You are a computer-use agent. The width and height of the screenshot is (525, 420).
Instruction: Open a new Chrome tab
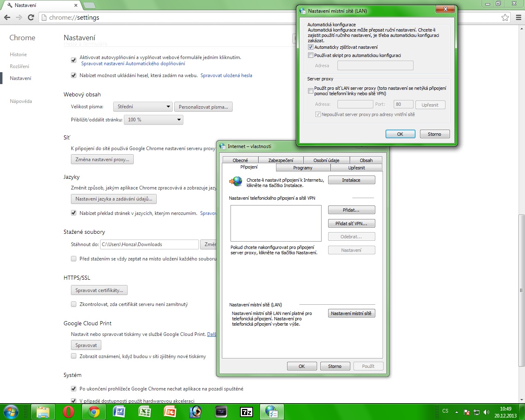point(89,5)
